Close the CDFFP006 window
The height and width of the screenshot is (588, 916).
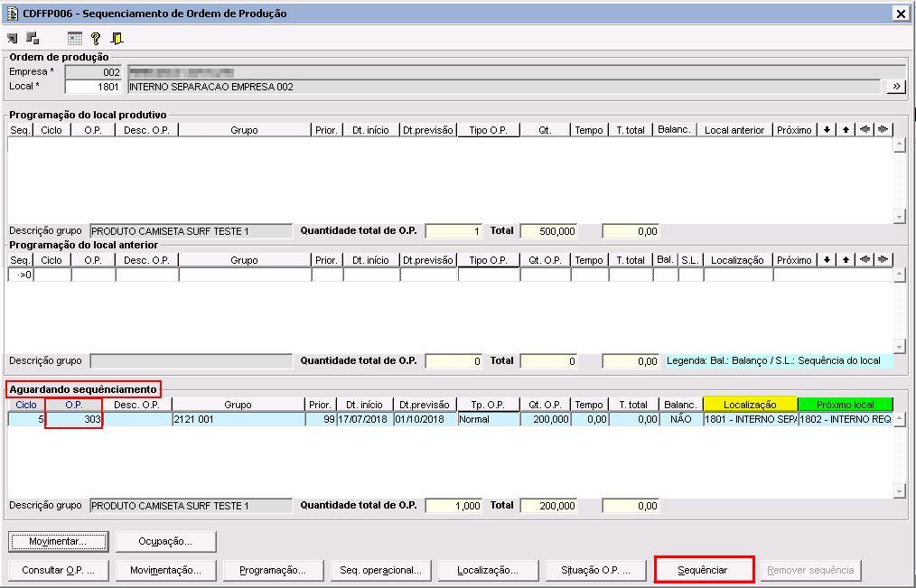901,14
